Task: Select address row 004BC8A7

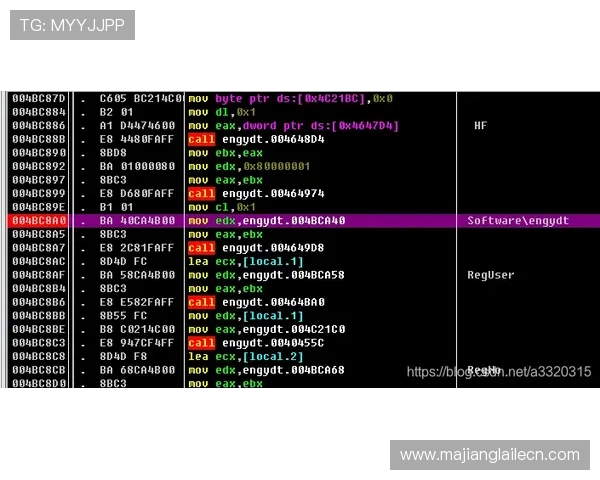Action: [39, 248]
